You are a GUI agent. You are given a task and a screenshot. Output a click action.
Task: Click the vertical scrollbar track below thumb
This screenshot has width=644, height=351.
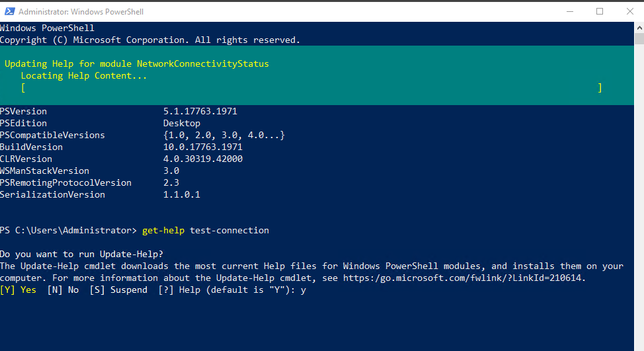(639, 197)
